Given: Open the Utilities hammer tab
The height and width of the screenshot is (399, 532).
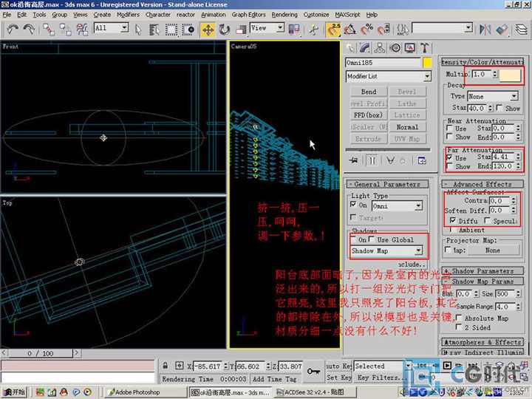Looking at the screenshot, I should [424, 48].
